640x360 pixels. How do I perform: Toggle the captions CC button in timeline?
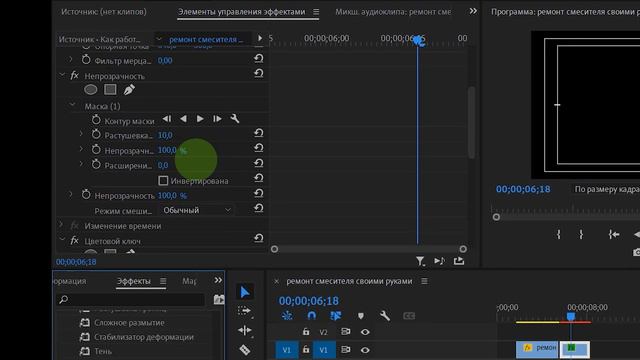coord(409,316)
